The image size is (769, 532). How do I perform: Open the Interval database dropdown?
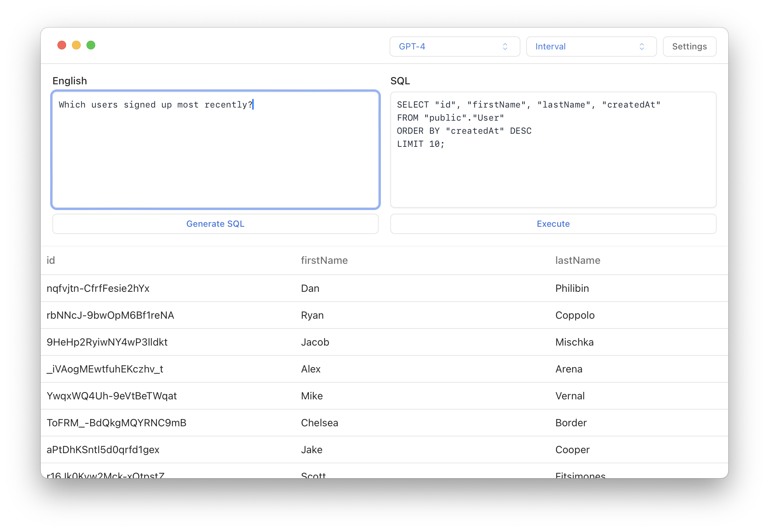591,47
